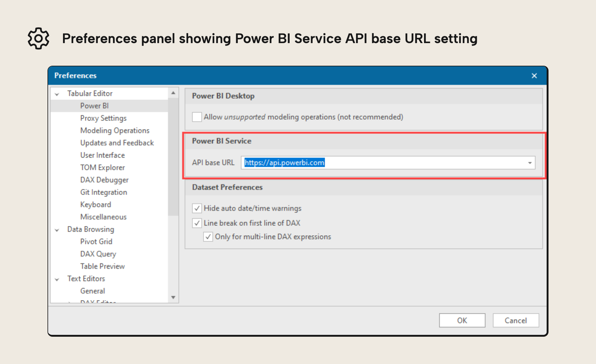Open Proxy Settings preferences page

[x=103, y=118]
